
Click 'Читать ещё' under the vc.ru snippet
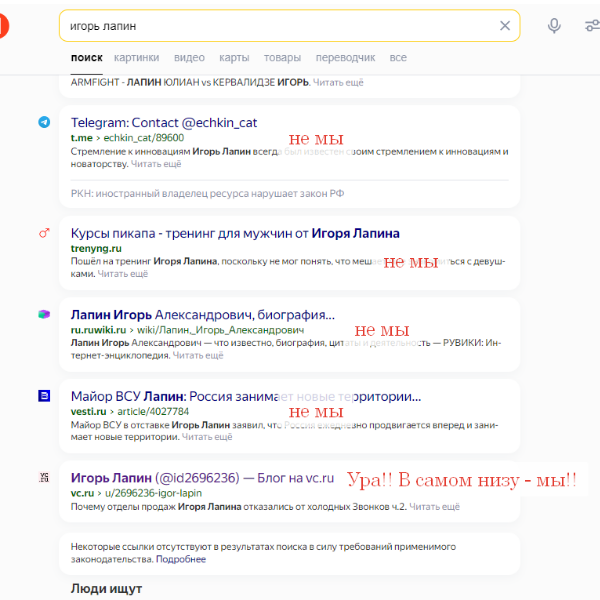point(434,507)
